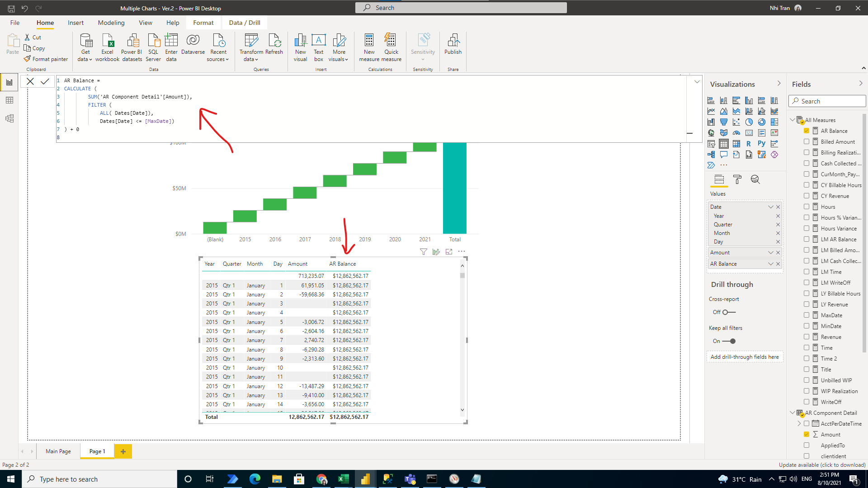
Task: Select the Python visual icon
Action: click(762, 144)
